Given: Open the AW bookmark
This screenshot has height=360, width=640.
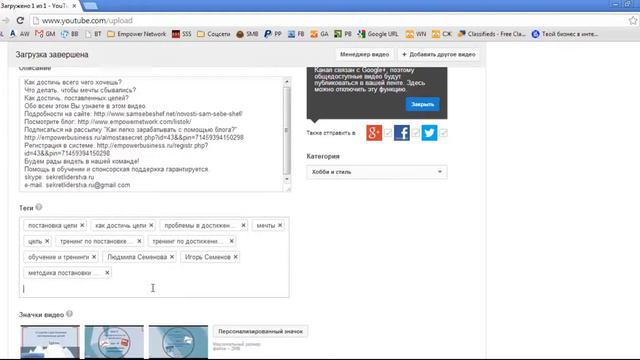Looking at the screenshot, I should point(20,34).
